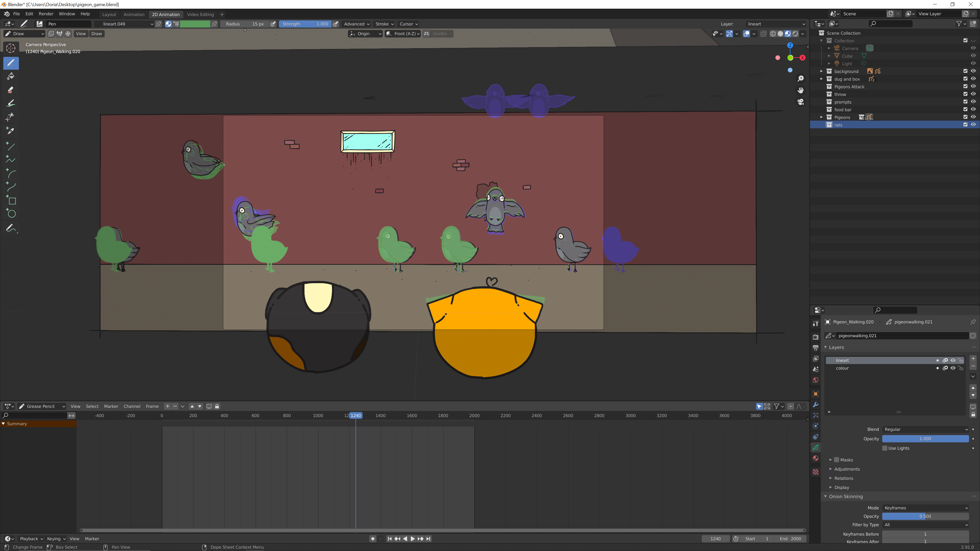Screen dimensions: 980x551
Task: Open the Material properties tab icon
Action: [x=815, y=458]
